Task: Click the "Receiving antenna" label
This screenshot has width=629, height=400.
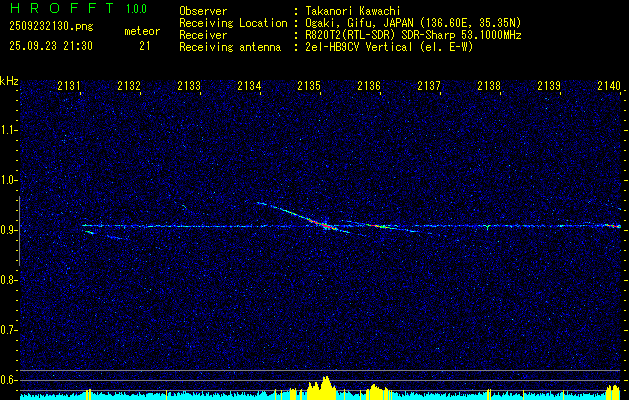Action: [x=230, y=47]
